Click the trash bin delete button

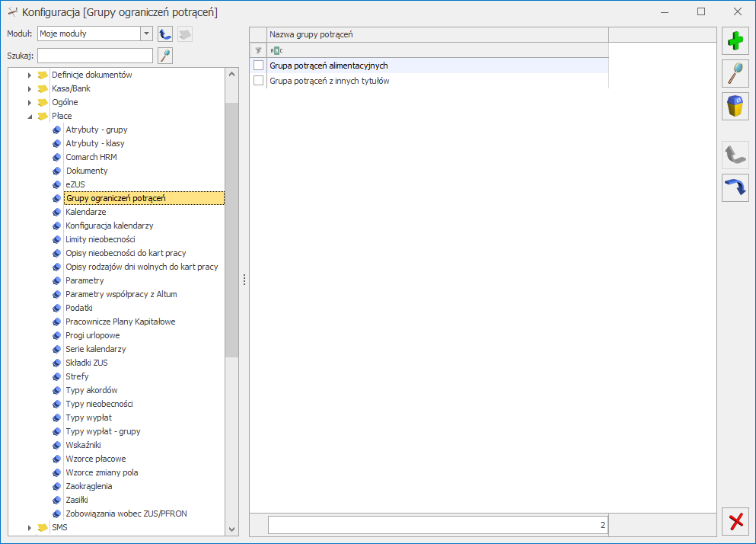[x=735, y=106]
